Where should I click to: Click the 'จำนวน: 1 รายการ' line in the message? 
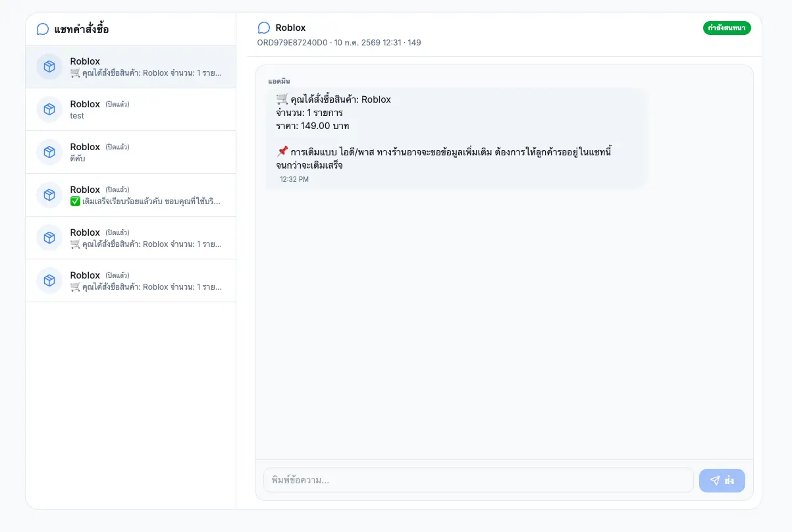point(309,113)
